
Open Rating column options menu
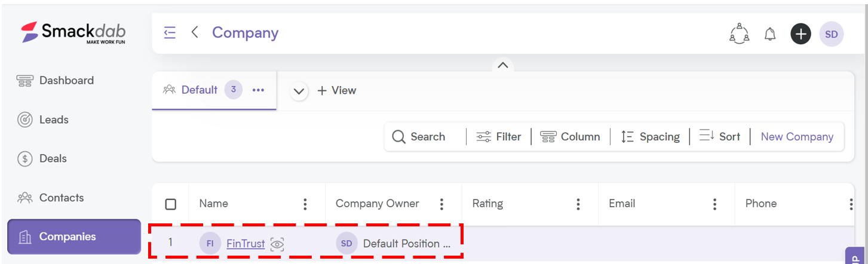(578, 204)
